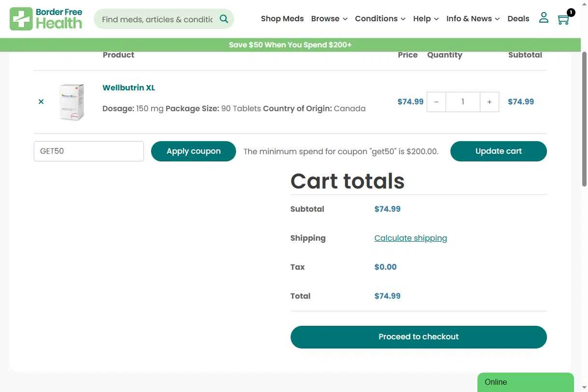Decrease quantity with the minus button
Screen dimensions: 588x392
436,102
